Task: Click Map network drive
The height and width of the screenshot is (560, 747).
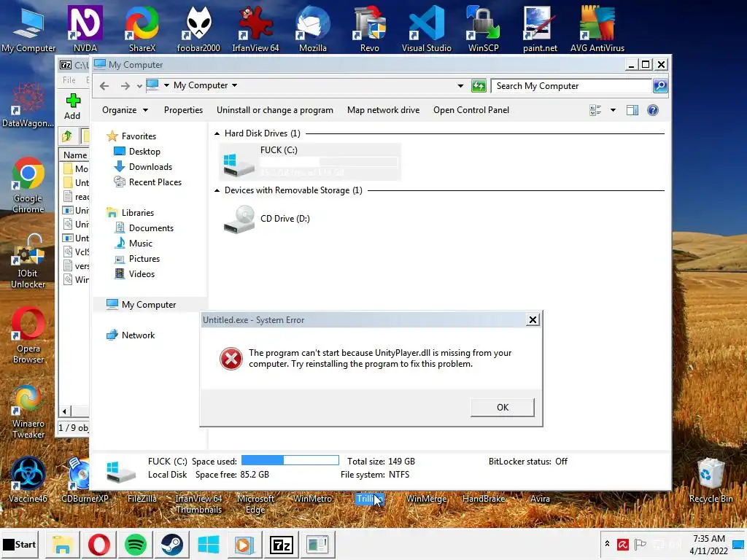Action: (x=384, y=110)
